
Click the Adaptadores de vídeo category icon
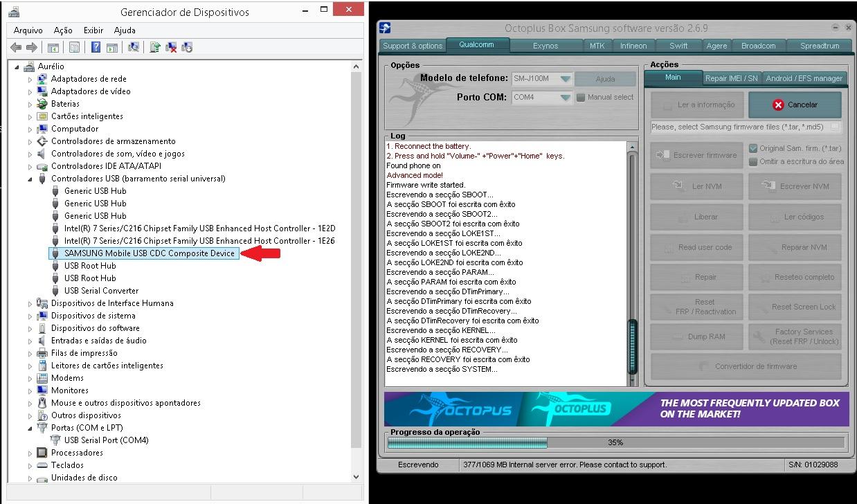tap(42, 91)
